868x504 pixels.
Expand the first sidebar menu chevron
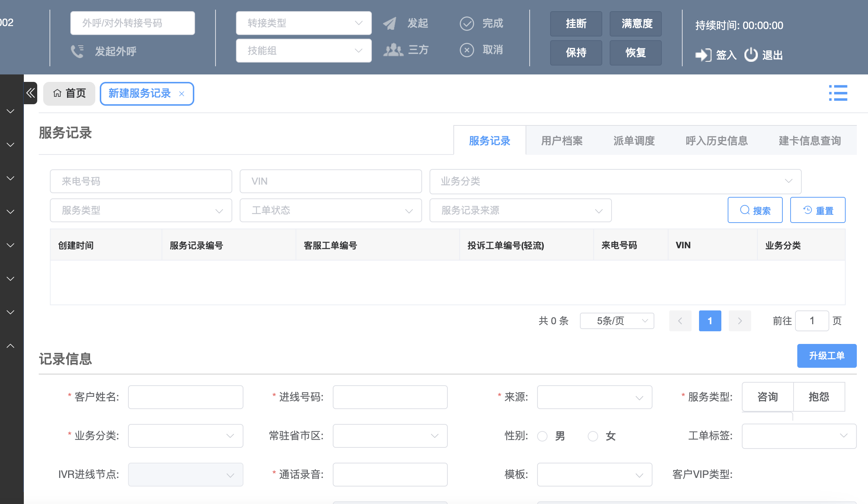tap(10, 111)
